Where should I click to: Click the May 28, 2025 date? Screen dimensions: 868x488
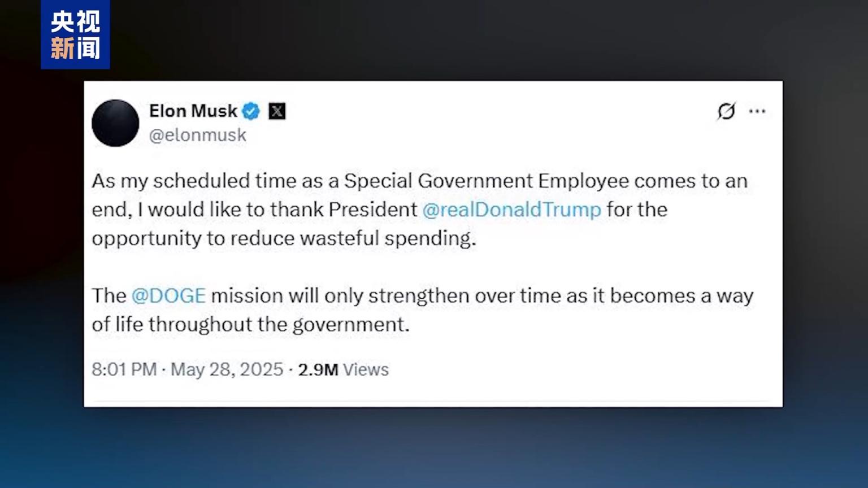pos(227,369)
